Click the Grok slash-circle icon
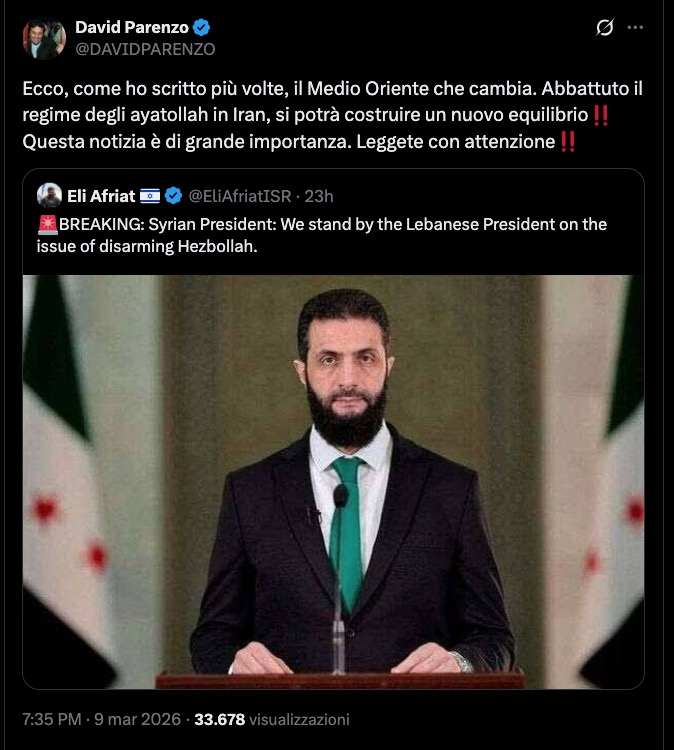This screenshot has height=750, width=674. (605, 27)
